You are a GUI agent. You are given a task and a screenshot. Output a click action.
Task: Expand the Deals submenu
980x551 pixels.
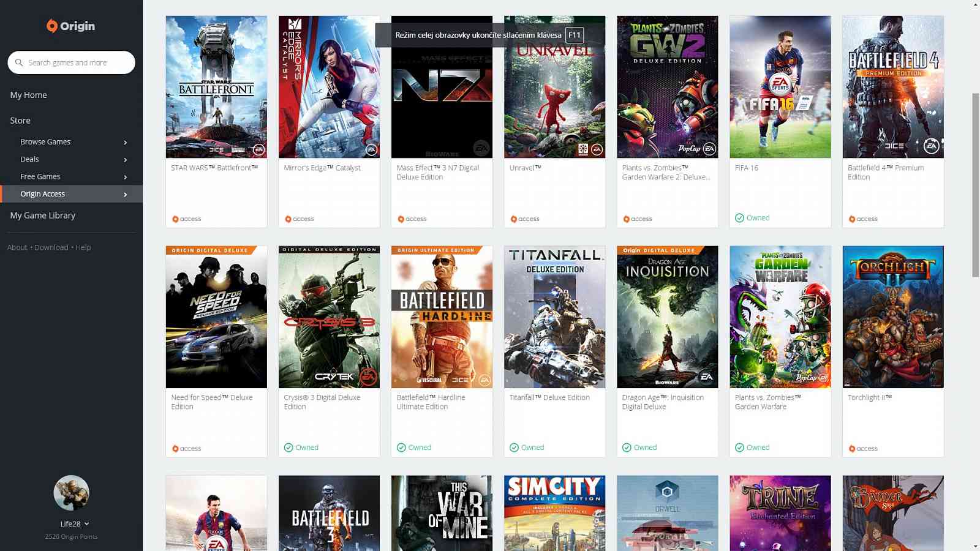(x=126, y=159)
